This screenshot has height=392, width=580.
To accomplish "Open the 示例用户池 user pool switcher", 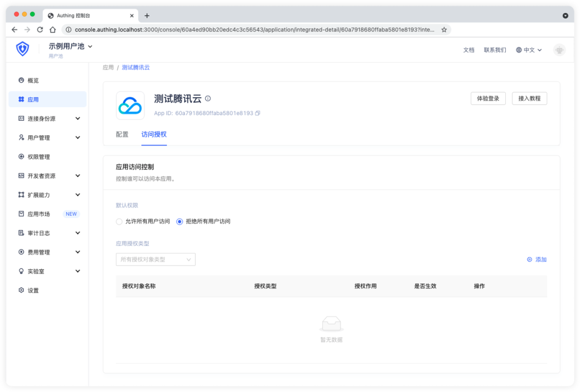I will click(x=71, y=46).
